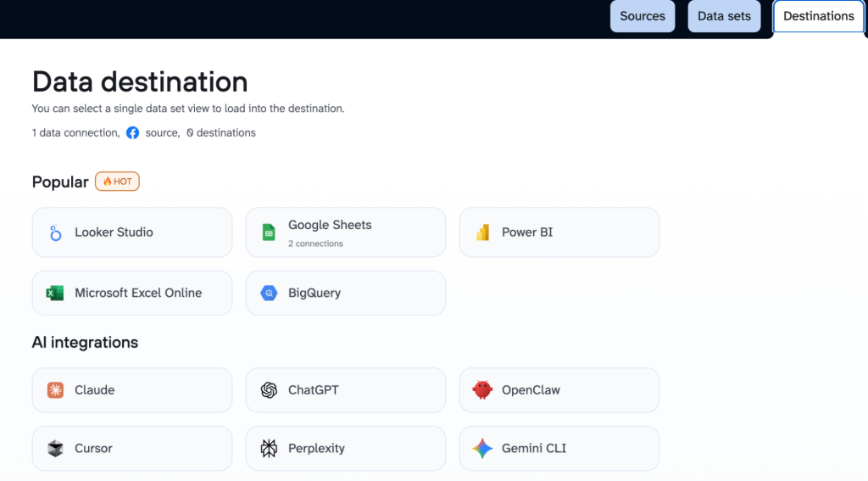Click the Perplexity logo icon

(269, 448)
